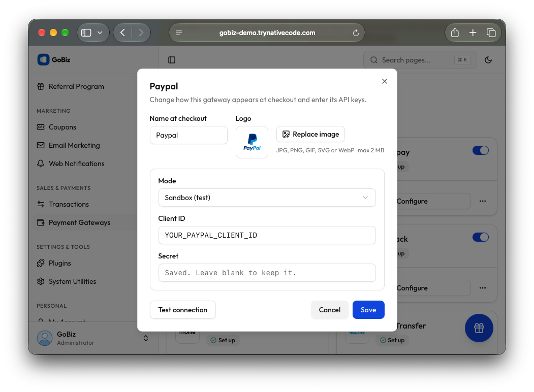Toggle off the second gateway switch
The width and height of the screenshot is (534, 392).
pos(481,237)
